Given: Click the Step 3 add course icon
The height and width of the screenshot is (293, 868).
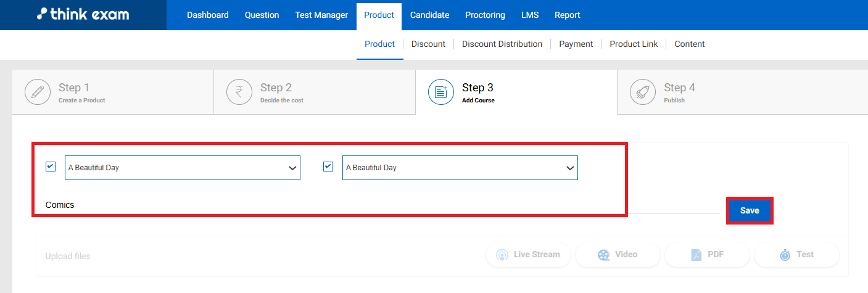Looking at the screenshot, I should 441,92.
